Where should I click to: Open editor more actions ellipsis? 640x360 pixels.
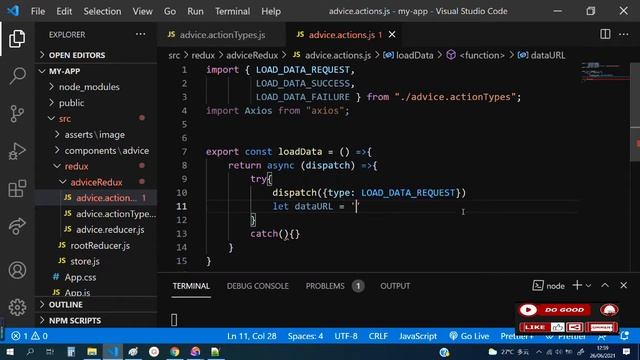(x=624, y=34)
